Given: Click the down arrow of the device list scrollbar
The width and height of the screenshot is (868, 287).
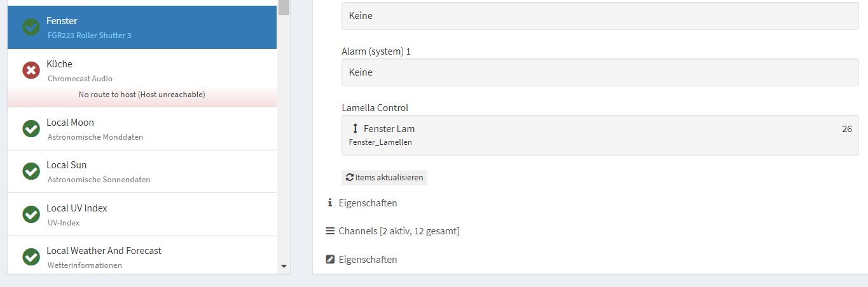Looking at the screenshot, I should (x=284, y=266).
